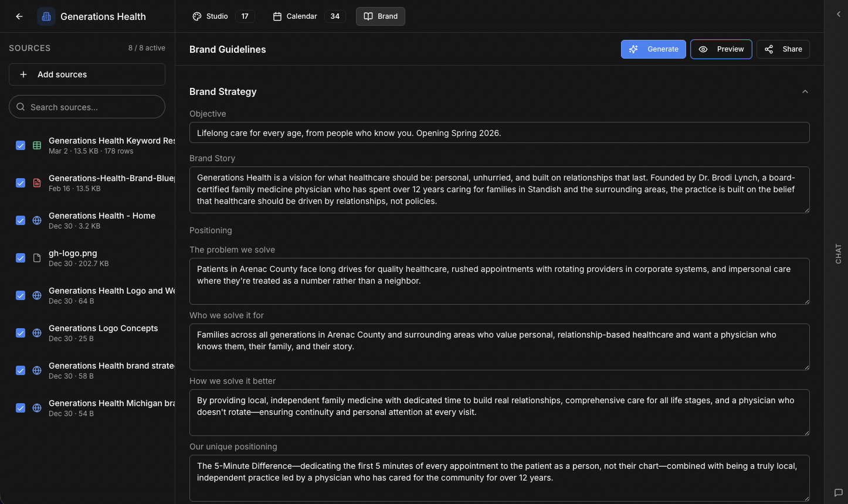Viewport: 848px width, 504px height.
Task: Click the Generations-Health-Brand-Blueprint source name
Action: (x=111, y=178)
